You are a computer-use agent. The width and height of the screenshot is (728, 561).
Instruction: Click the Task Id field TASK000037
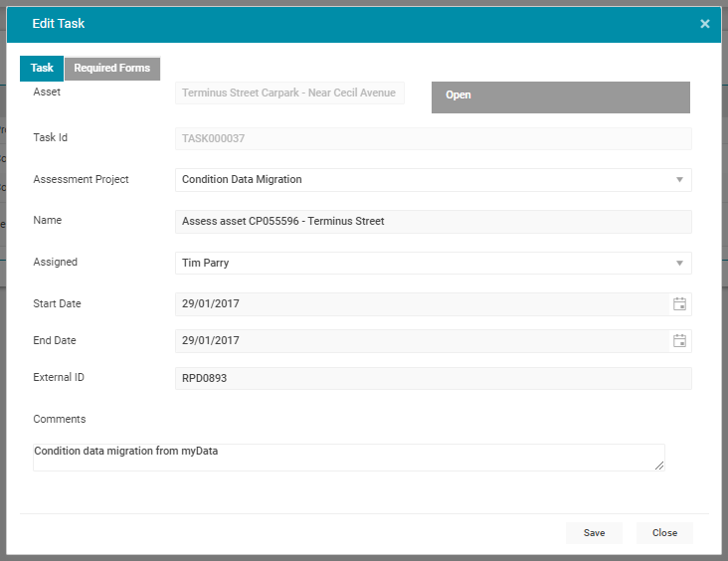[x=433, y=139]
